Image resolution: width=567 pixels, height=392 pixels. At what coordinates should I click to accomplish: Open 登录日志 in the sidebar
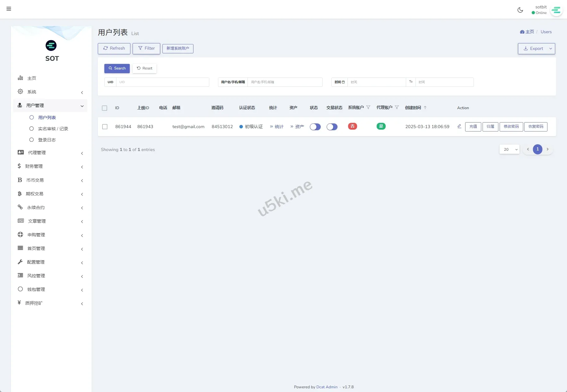(47, 140)
